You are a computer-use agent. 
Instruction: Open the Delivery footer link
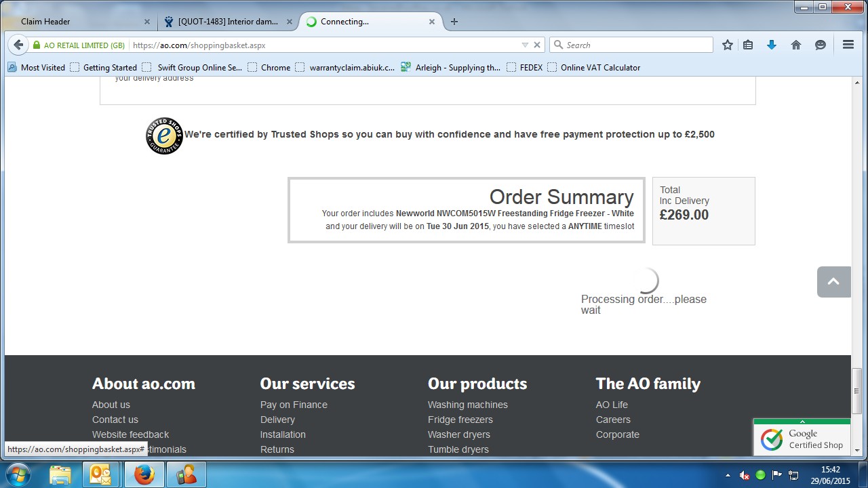click(x=277, y=420)
